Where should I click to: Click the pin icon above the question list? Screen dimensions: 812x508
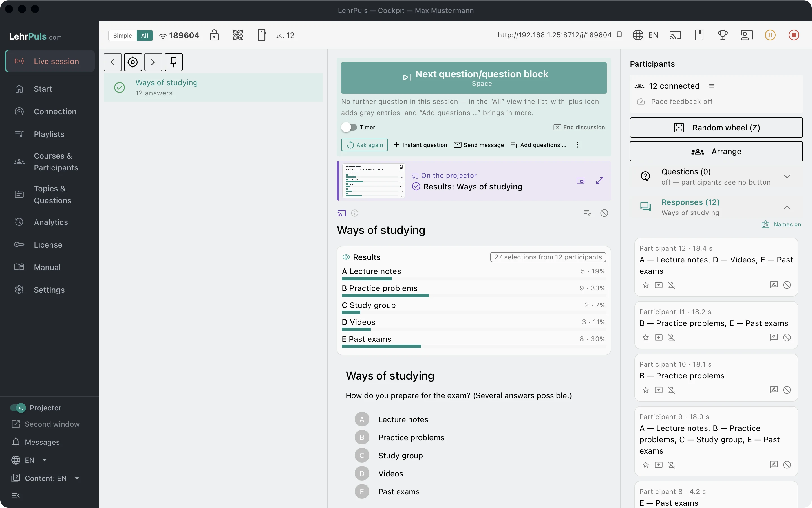[173, 62]
